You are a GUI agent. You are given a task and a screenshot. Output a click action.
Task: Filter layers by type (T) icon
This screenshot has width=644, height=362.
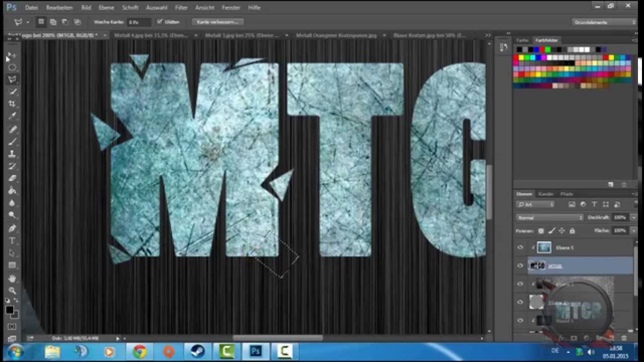point(594,205)
